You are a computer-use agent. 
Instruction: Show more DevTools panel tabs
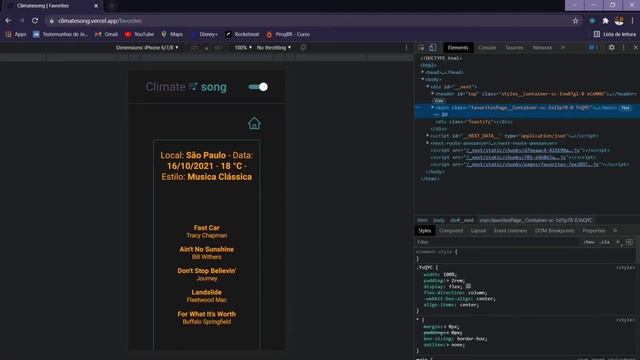(x=563, y=48)
